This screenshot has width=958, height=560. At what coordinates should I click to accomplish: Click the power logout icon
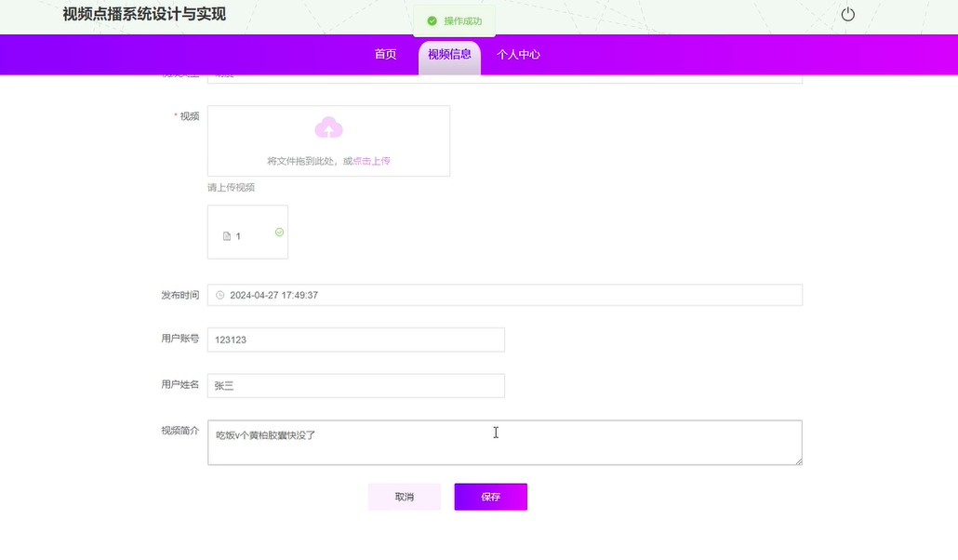tap(847, 14)
